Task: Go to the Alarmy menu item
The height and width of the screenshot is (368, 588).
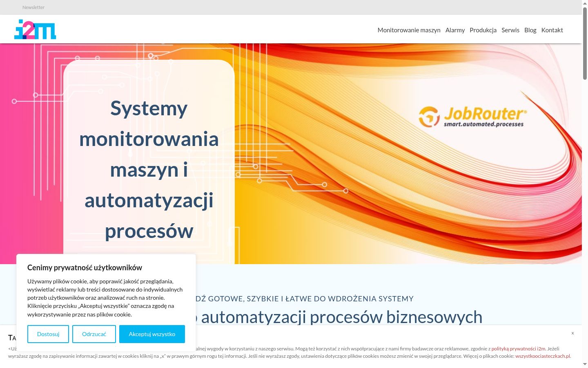Action: coord(455,30)
